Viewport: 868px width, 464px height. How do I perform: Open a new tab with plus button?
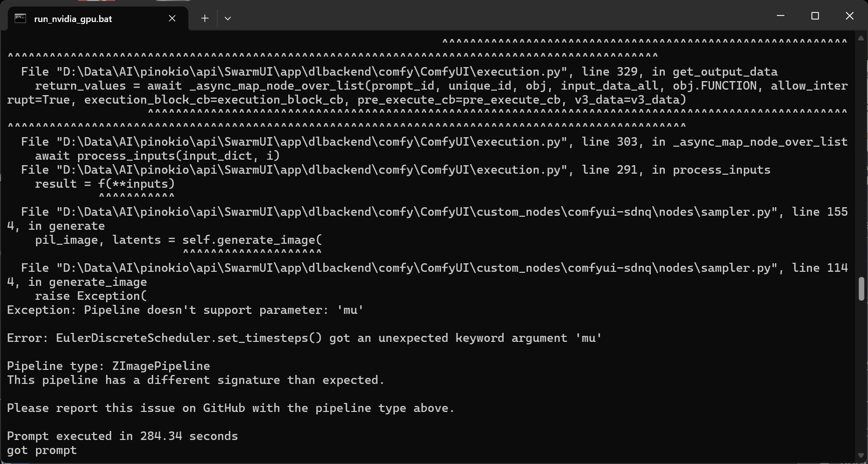click(205, 19)
